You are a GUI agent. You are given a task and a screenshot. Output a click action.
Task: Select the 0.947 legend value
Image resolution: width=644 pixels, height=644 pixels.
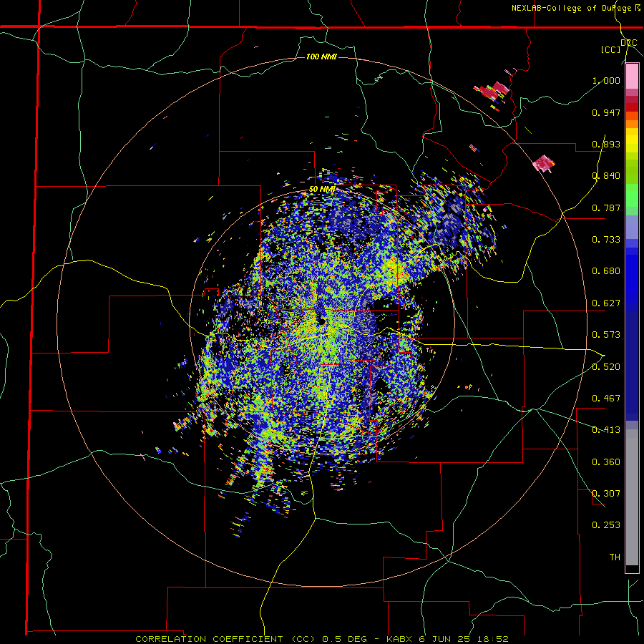(x=606, y=112)
